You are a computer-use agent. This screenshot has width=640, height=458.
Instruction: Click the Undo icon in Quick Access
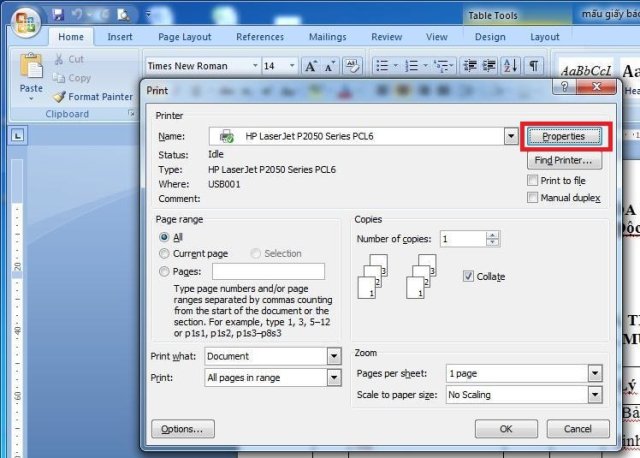78,15
